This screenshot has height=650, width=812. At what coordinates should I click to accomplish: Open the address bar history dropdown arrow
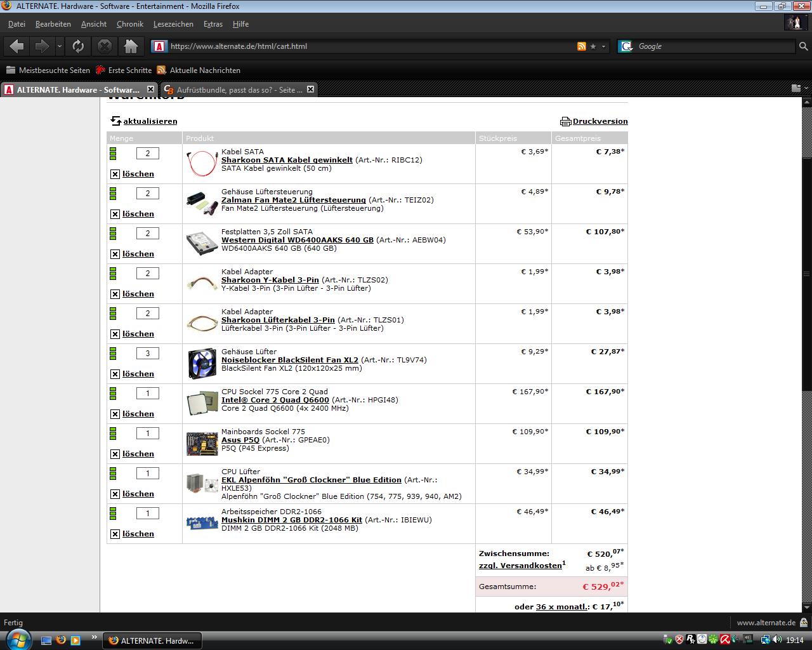(x=603, y=46)
